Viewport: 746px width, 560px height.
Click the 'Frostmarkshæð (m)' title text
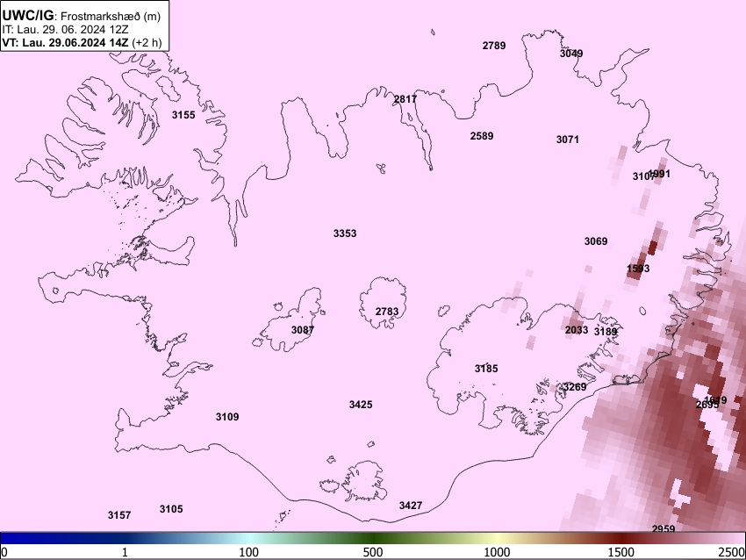(111, 16)
